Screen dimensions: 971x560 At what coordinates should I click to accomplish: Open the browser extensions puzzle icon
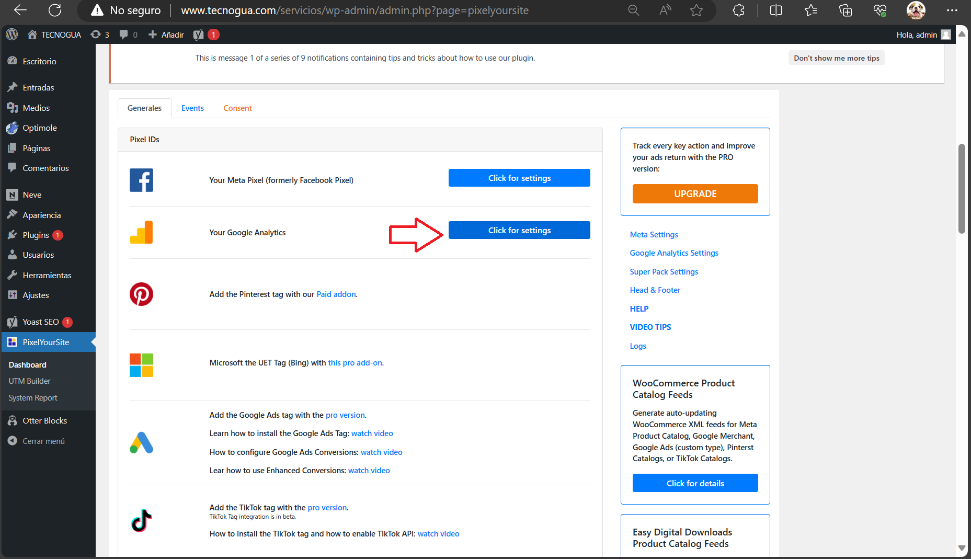pos(738,10)
